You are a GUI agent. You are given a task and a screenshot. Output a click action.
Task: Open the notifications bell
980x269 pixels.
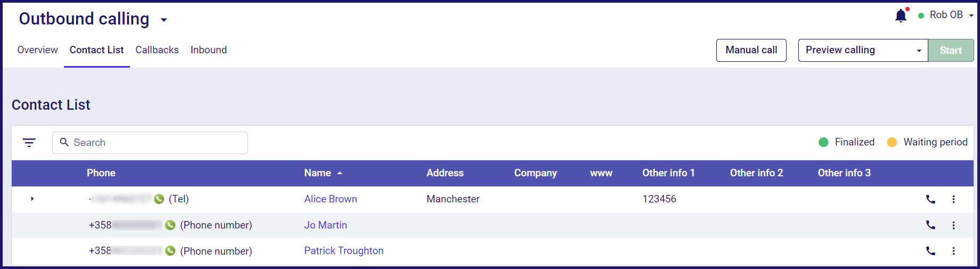point(901,15)
